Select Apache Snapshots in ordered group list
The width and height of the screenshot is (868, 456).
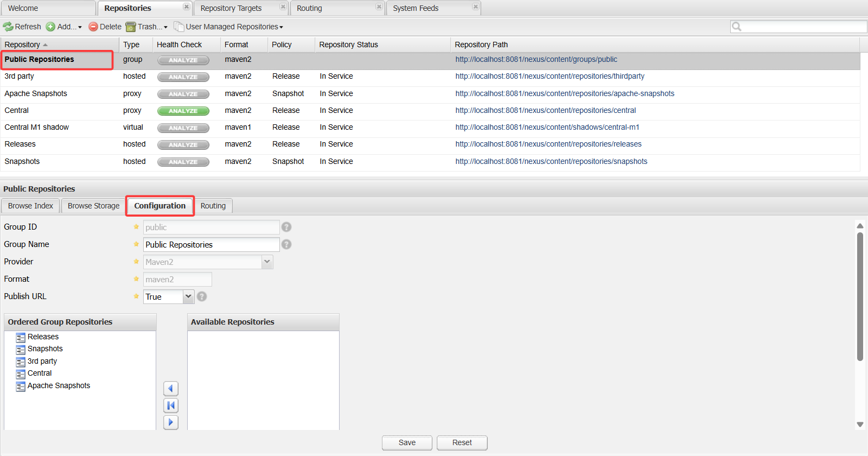pyautogui.click(x=59, y=385)
